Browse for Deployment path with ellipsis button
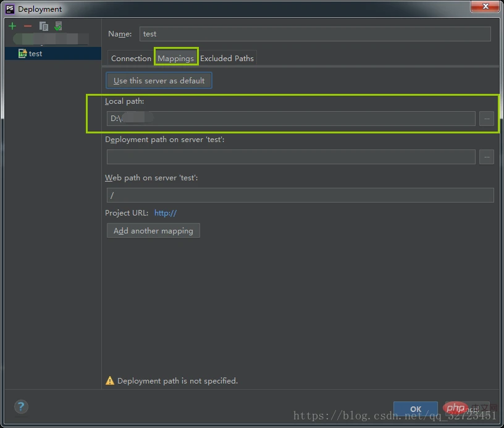Viewport: 504px width, 428px height. pos(487,157)
